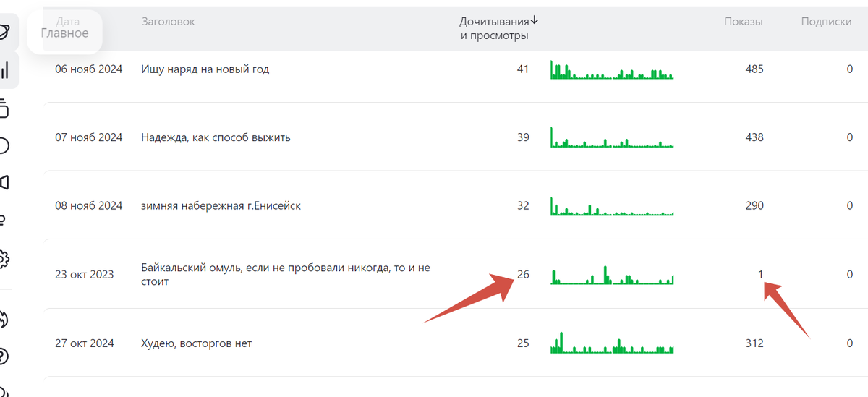Click the sparkline chart for 'Байкальский омуль' row
The width and height of the screenshot is (868, 397).
tap(612, 275)
